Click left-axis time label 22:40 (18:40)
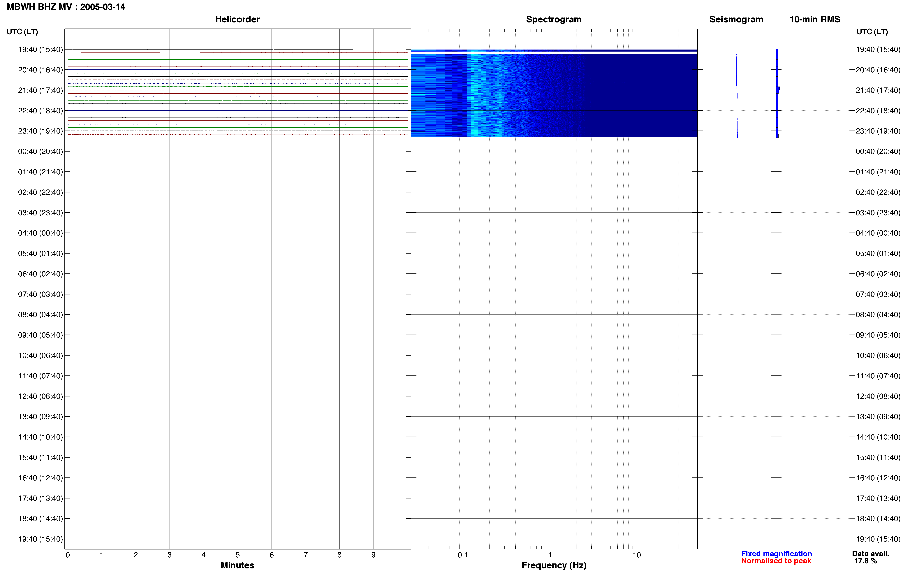 tap(41, 110)
